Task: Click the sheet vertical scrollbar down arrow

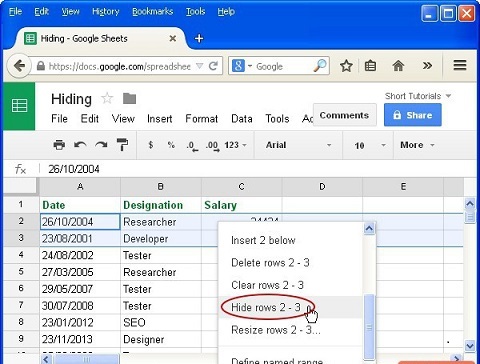Action: 470,346
